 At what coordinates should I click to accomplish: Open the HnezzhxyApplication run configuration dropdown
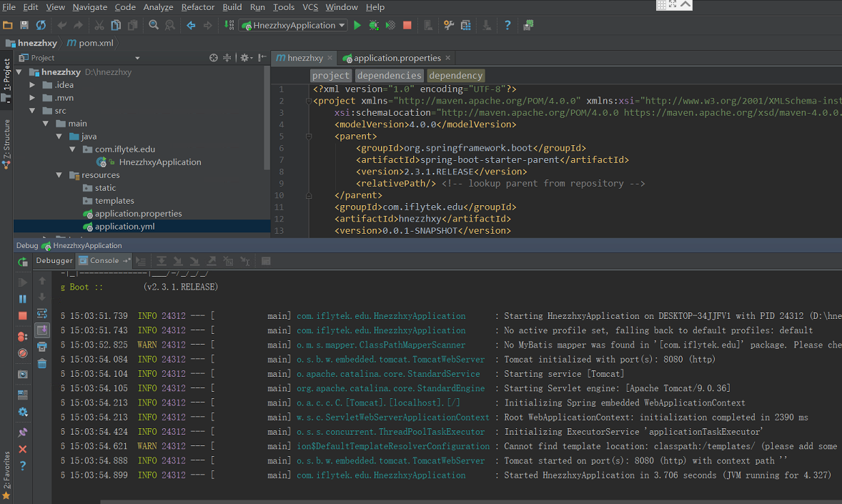point(293,25)
